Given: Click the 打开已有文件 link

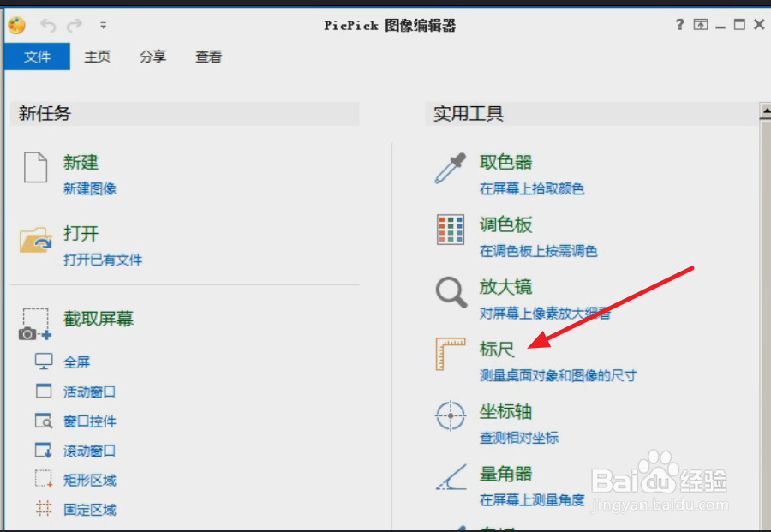Looking at the screenshot, I should click(103, 260).
